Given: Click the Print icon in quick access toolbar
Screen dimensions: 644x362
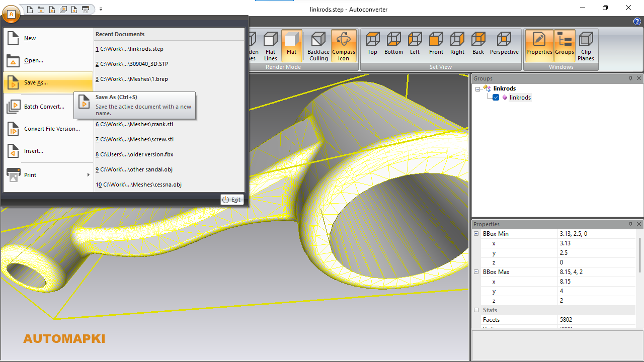Looking at the screenshot, I should (86, 9).
